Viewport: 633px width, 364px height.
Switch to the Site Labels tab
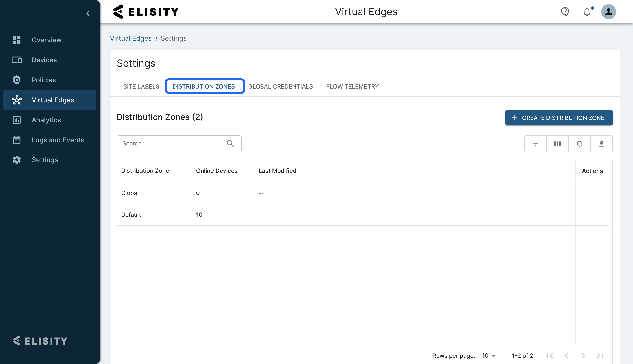tap(141, 86)
